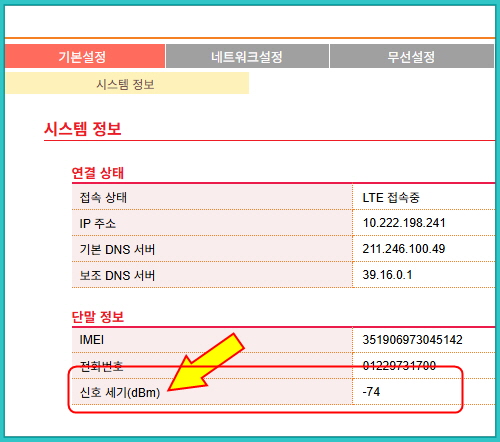Select the IMEI row label
Viewport: 500px width, 442px height.
92,340
